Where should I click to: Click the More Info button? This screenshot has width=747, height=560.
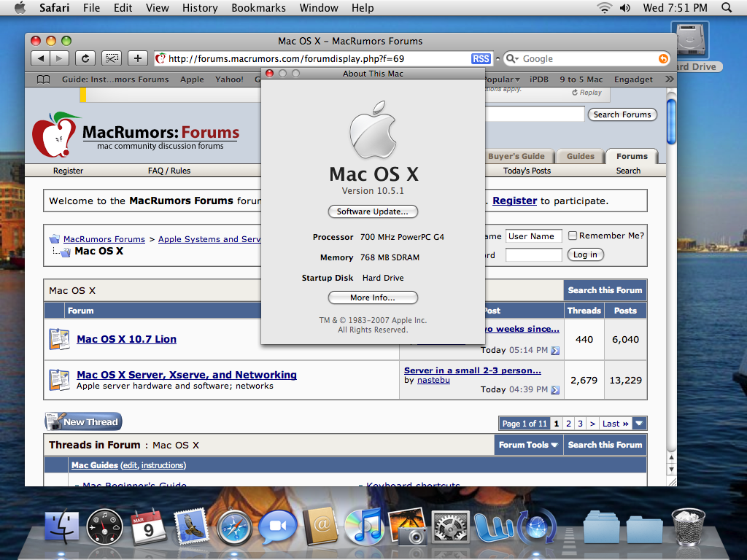point(373,297)
